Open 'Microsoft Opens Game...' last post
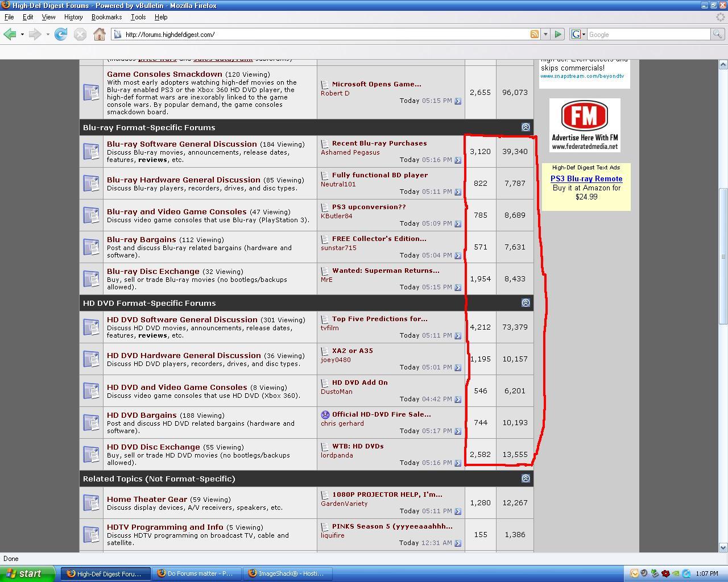 point(377,84)
